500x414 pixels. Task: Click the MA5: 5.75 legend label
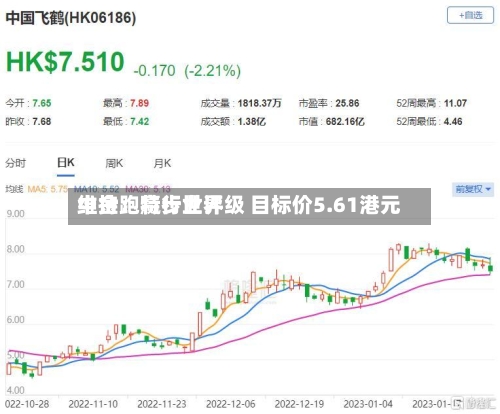click(x=48, y=189)
